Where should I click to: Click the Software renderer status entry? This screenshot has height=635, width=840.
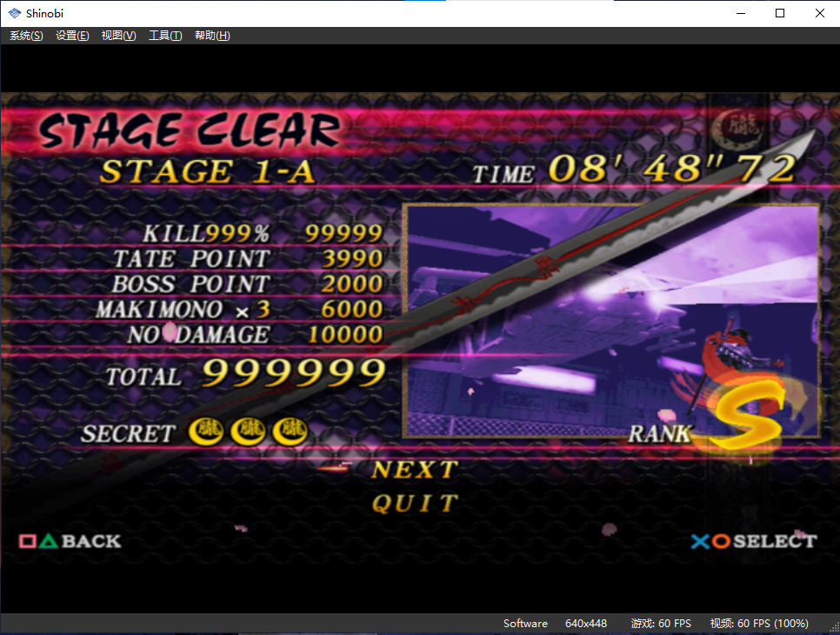coord(525,623)
